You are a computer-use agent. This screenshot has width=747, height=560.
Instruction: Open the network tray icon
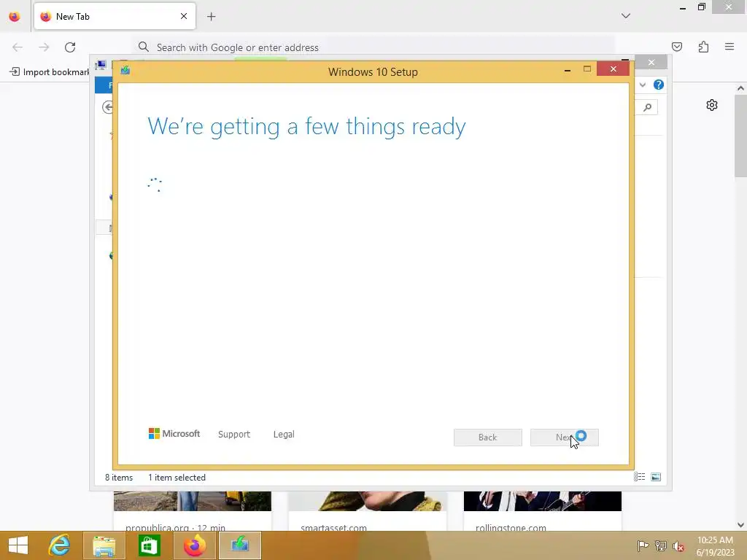(x=661, y=546)
